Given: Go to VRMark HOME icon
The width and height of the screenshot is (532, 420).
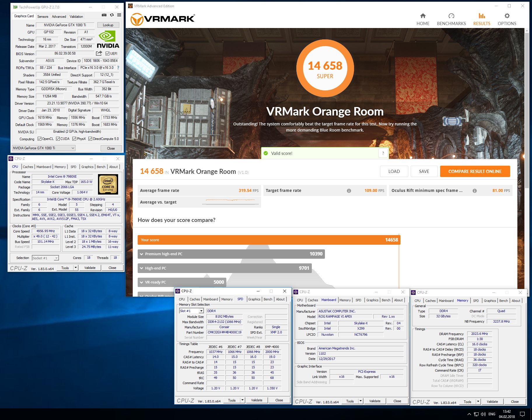Looking at the screenshot, I should pyautogui.click(x=423, y=16).
